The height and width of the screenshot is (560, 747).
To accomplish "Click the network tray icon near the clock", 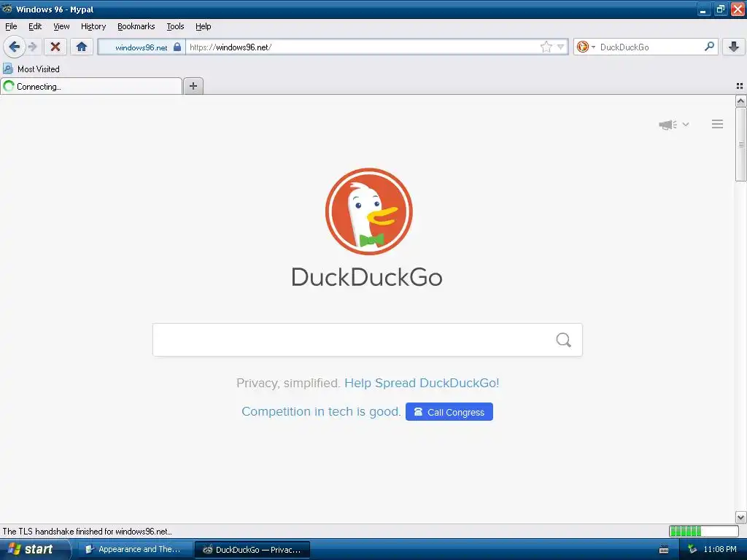I will (692, 549).
